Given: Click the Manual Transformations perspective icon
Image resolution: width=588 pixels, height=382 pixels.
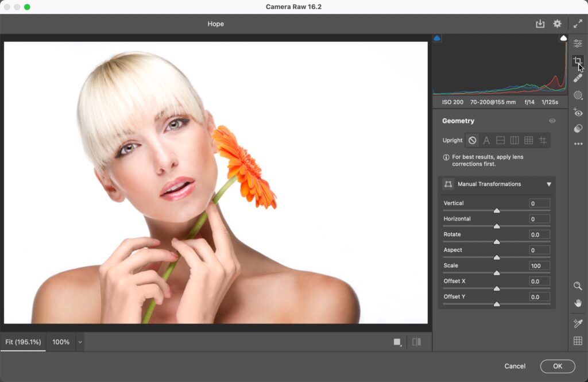Looking at the screenshot, I should click(x=448, y=184).
